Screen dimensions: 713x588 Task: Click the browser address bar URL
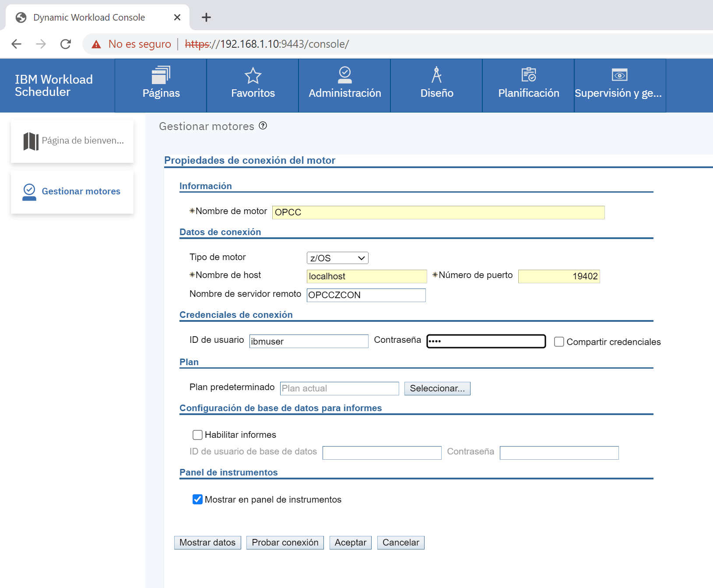tap(267, 44)
